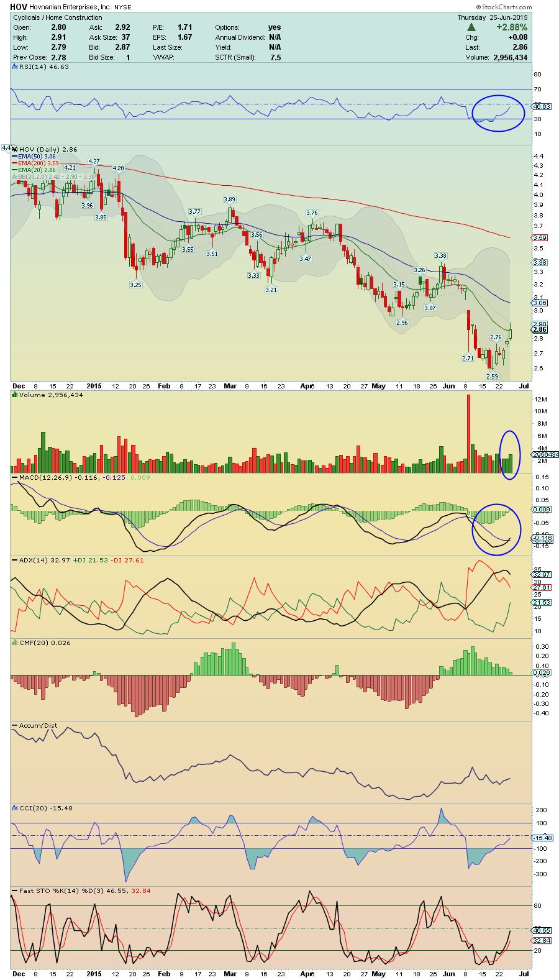
Task: Click the '-DI 27.61' red axis tag
Action: coord(542,587)
